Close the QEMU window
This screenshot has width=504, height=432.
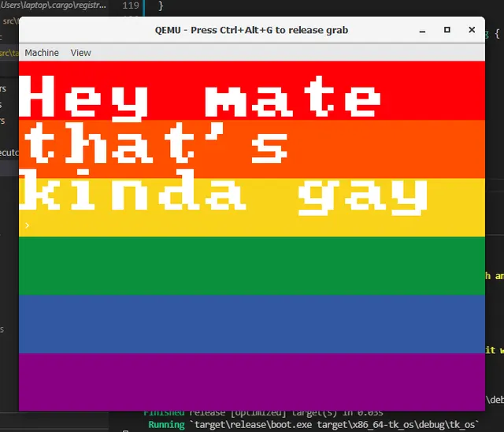472,30
